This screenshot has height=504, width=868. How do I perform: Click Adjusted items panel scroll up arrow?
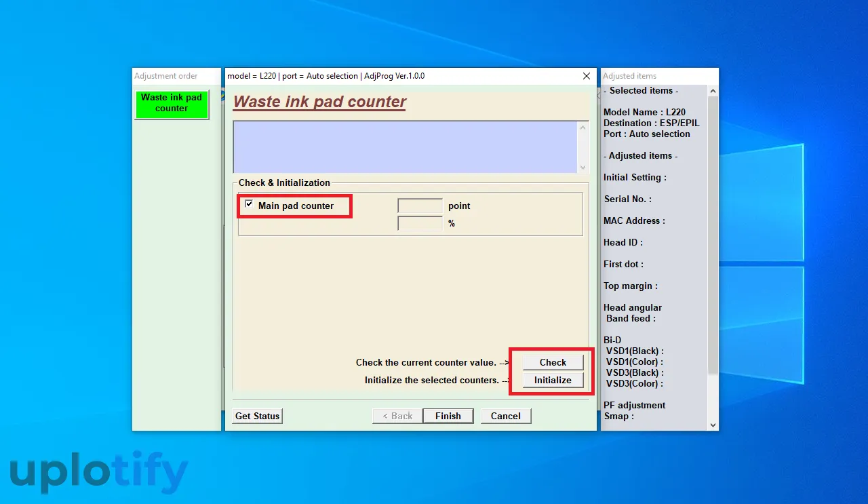tap(713, 91)
